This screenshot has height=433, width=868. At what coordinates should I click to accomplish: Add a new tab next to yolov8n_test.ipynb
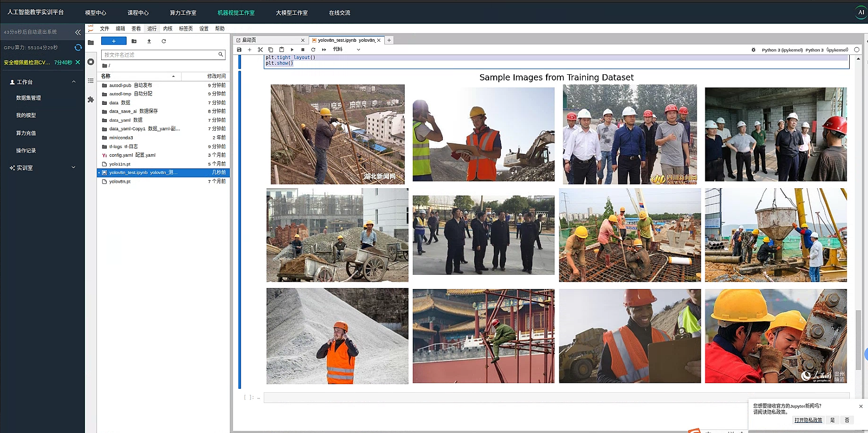(x=389, y=40)
